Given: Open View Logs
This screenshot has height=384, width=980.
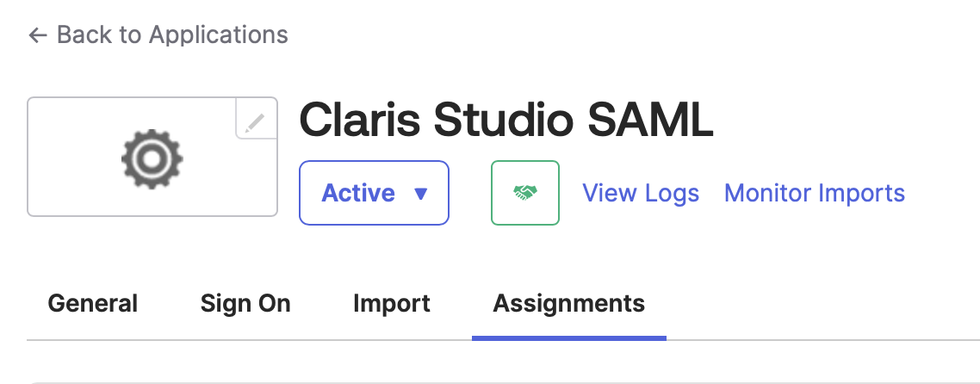Looking at the screenshot, I should coord(641,193).
